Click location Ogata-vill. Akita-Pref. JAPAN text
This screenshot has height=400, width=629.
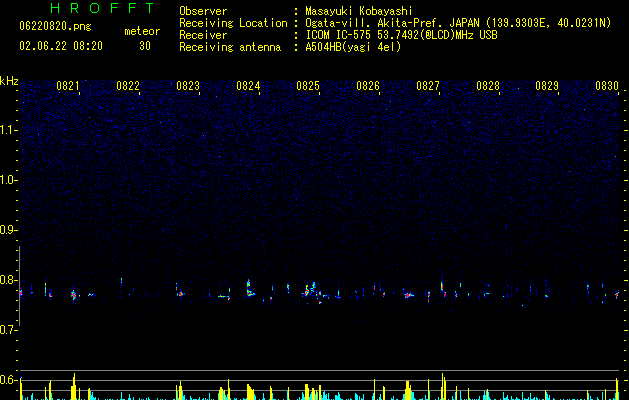tap(392, 23)
